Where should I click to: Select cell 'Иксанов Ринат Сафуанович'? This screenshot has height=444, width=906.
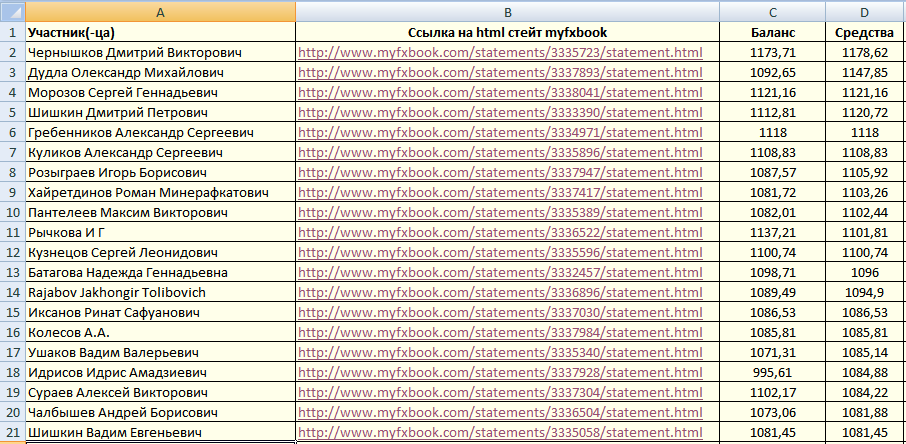click(161, 312)
